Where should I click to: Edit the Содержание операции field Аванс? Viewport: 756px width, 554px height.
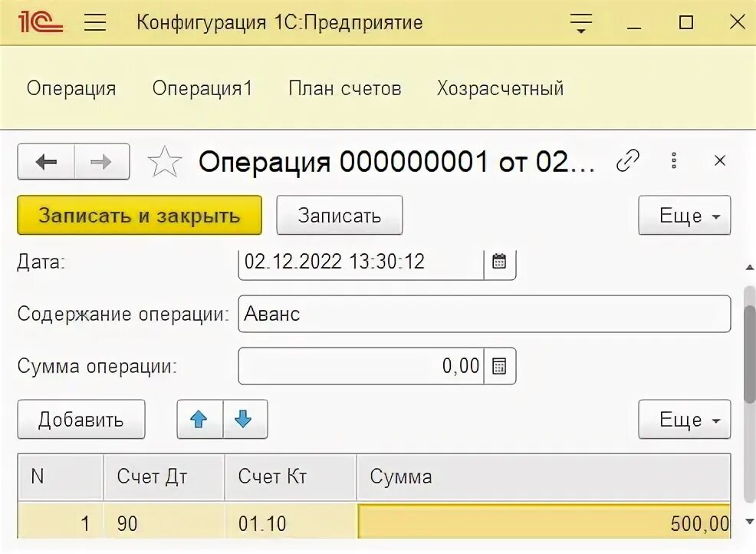[485, 314]
